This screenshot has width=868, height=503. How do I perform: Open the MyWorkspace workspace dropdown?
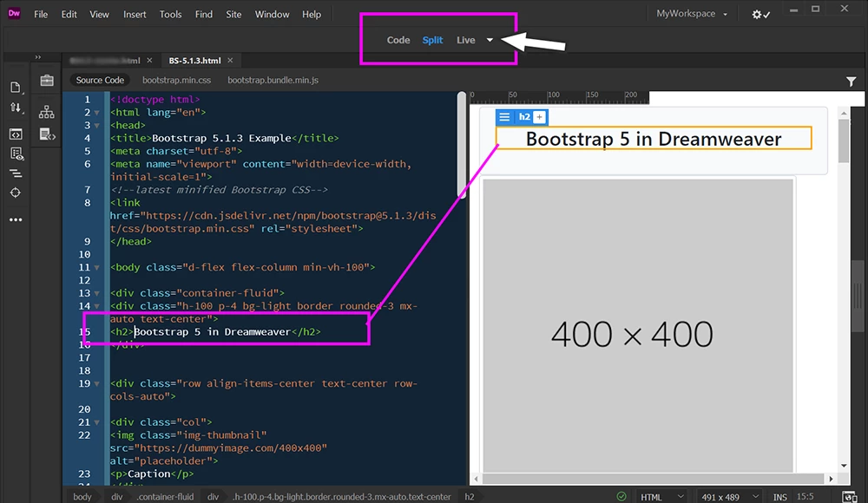[x=692, y=14]
